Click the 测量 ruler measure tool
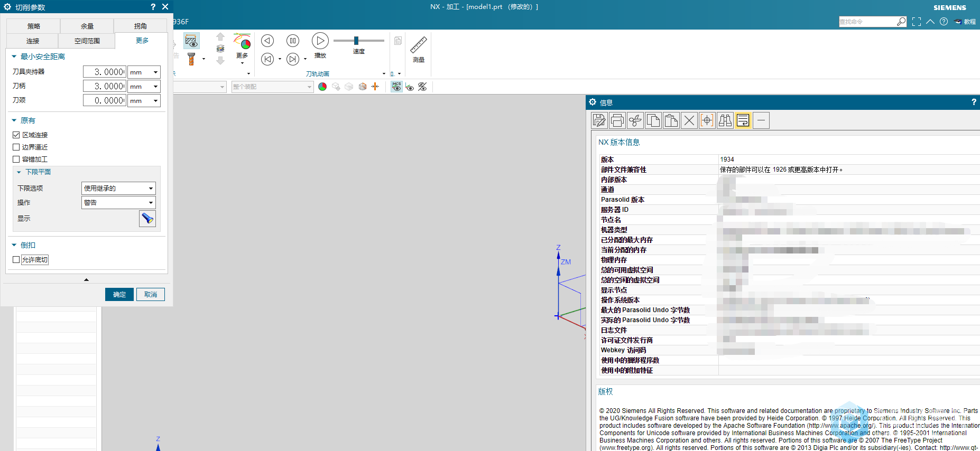980x451 pixels. click(x=419, y=49)
